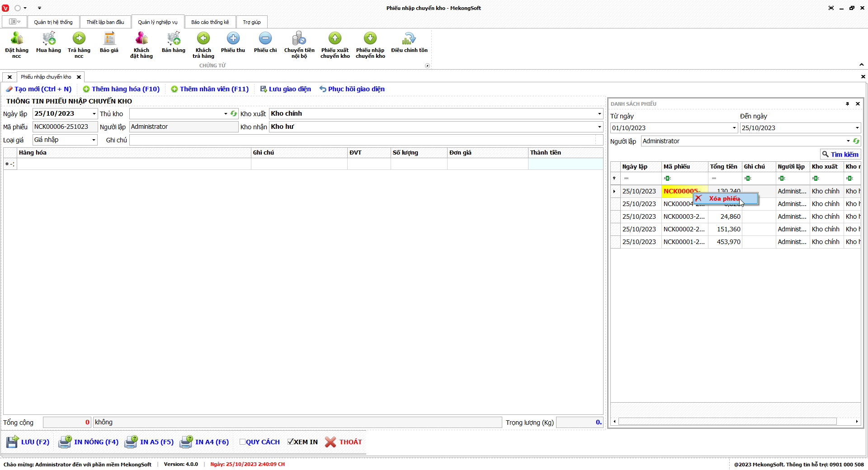The width and height of the screenshot is (868, 470).
Task: Open the Loại giá dropdown
Action: click(x=94, y=140)
